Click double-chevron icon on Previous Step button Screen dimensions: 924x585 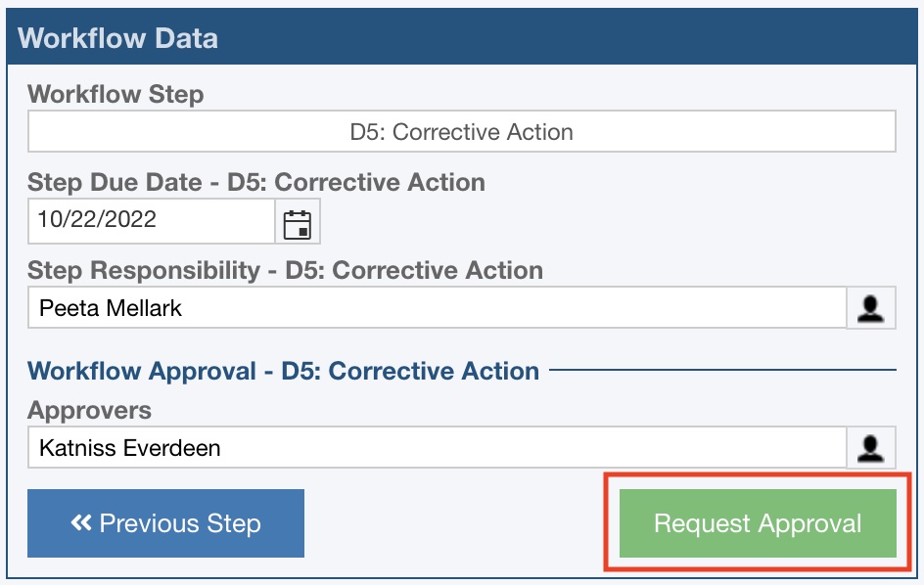pyautogui.click(x=81, y=523)
